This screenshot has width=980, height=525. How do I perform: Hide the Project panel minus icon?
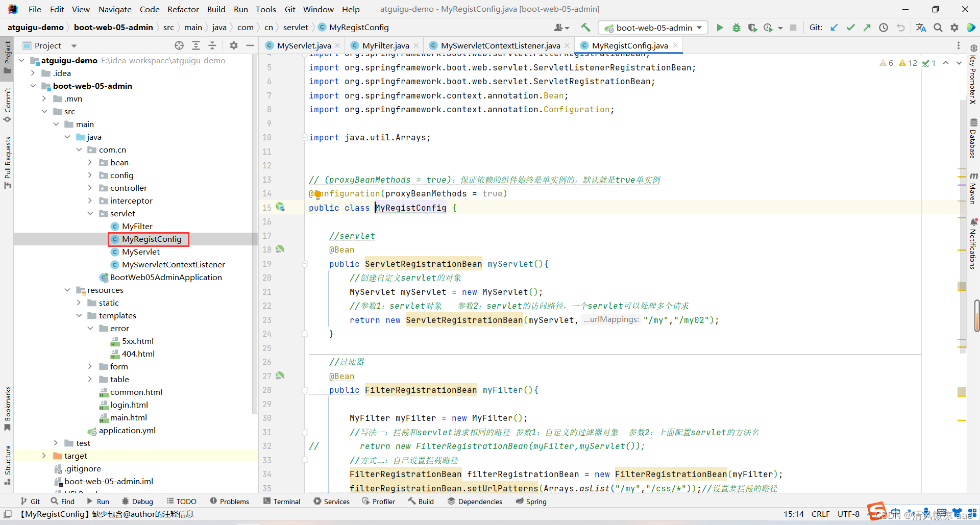(250, 45)
